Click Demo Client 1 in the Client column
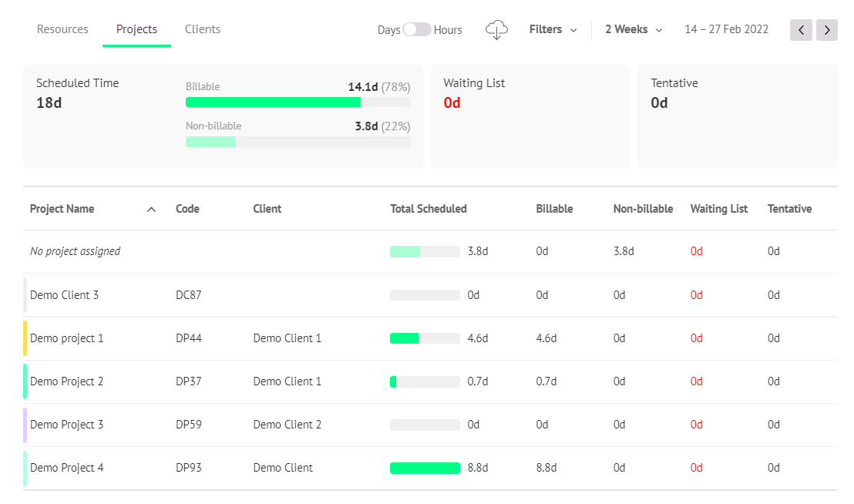 click(287, 338)
